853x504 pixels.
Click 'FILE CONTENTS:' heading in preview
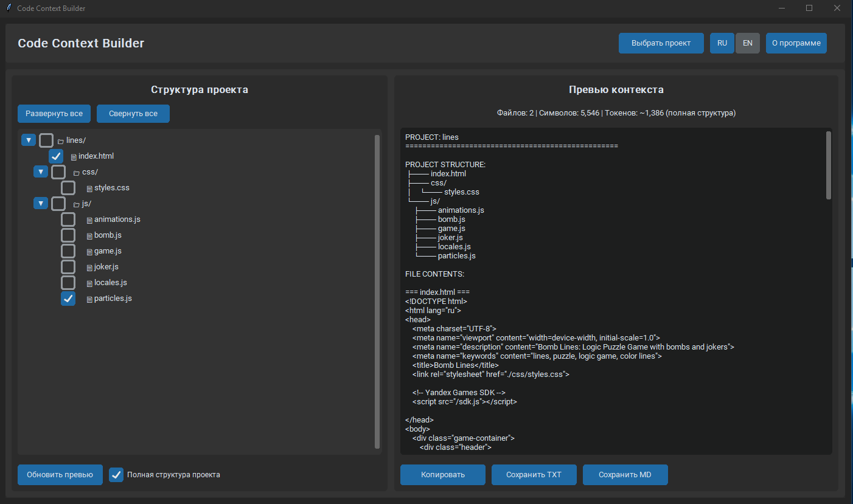coord(434,274)
